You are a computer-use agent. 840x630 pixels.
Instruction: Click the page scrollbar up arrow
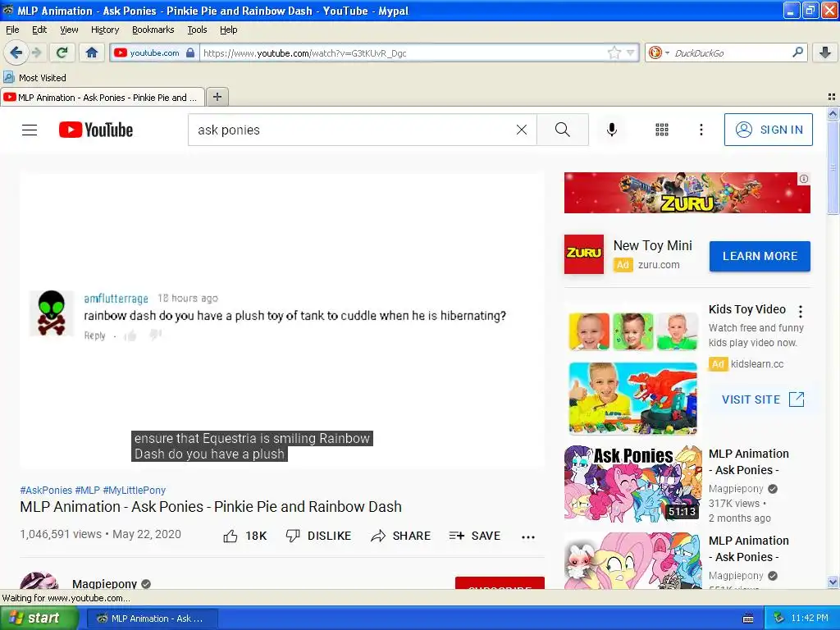point(833,113)
